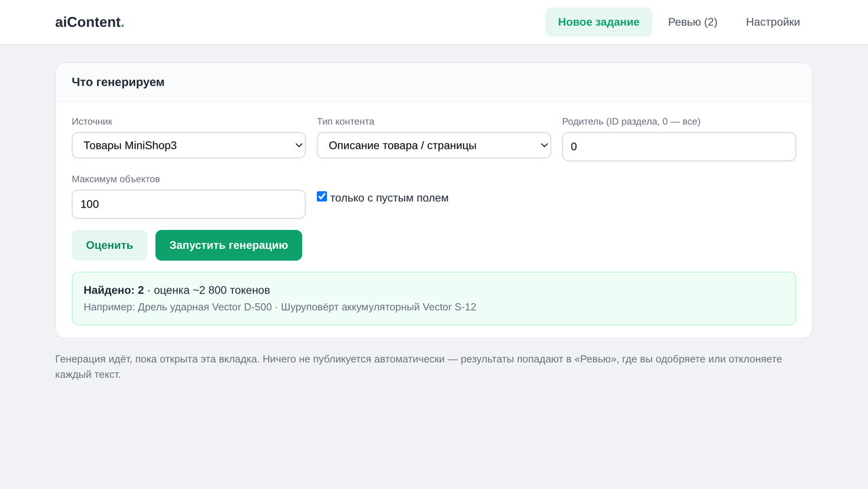
Task: Expand the Тип контента dropdown
Action: (434, 145)
